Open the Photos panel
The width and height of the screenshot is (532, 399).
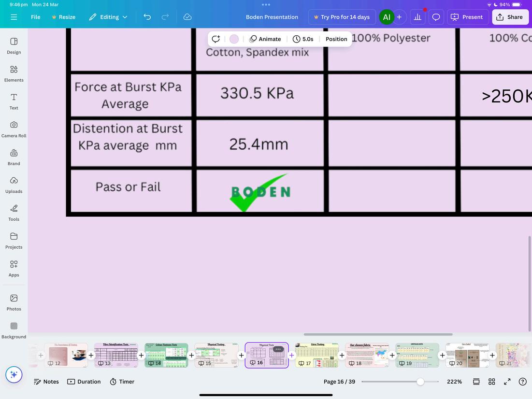(x=14, y=302)
